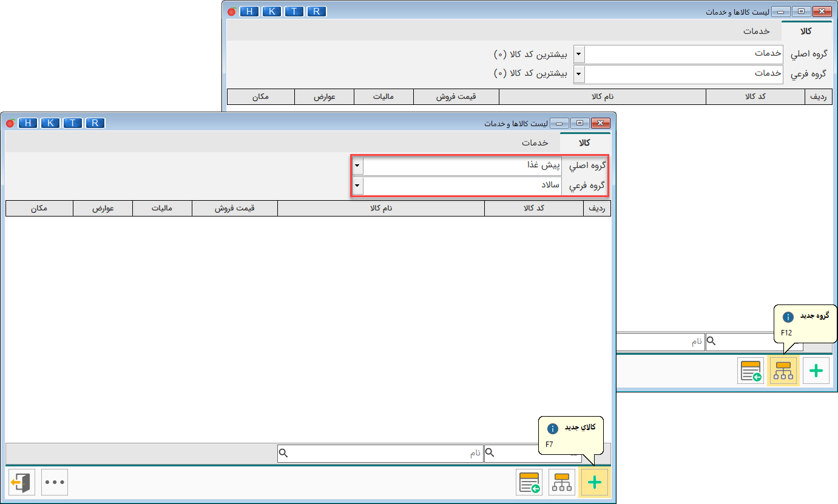Screen dimensions: 838x504
Task: Click the H button in the back window title bar
Action: tap(249, 12)
